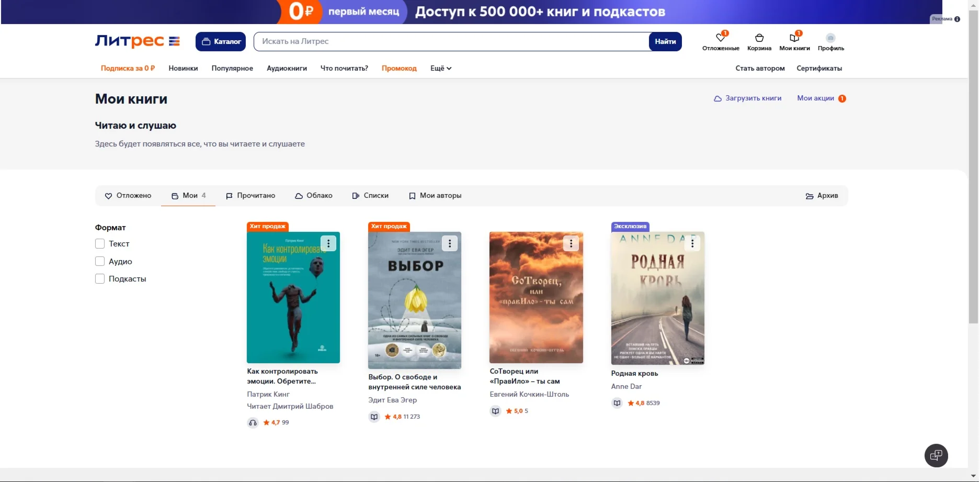Click the star rating 4,7 icon
The width and height of the screenshot is (980, 482).
(x=267, y=422)
